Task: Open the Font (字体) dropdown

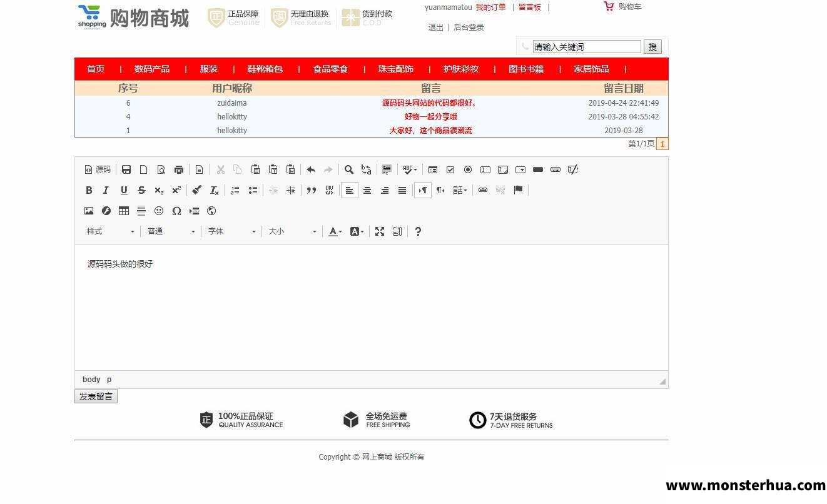Action: click(x=231, y=231)
